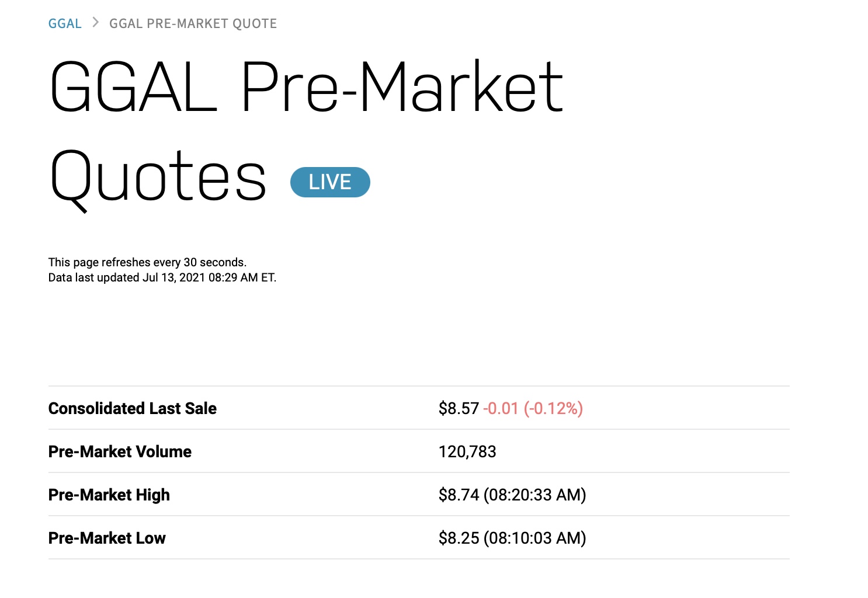Click the data last updated timestamp
868x598 pixels.
pyautogui.click(x=162, y=277)
